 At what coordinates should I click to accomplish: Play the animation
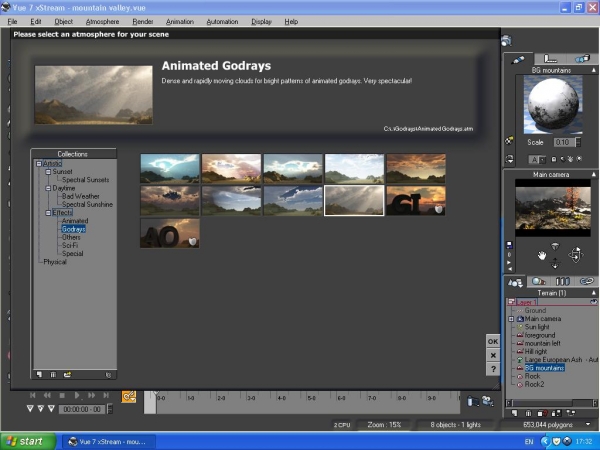(x=77, y=395)
